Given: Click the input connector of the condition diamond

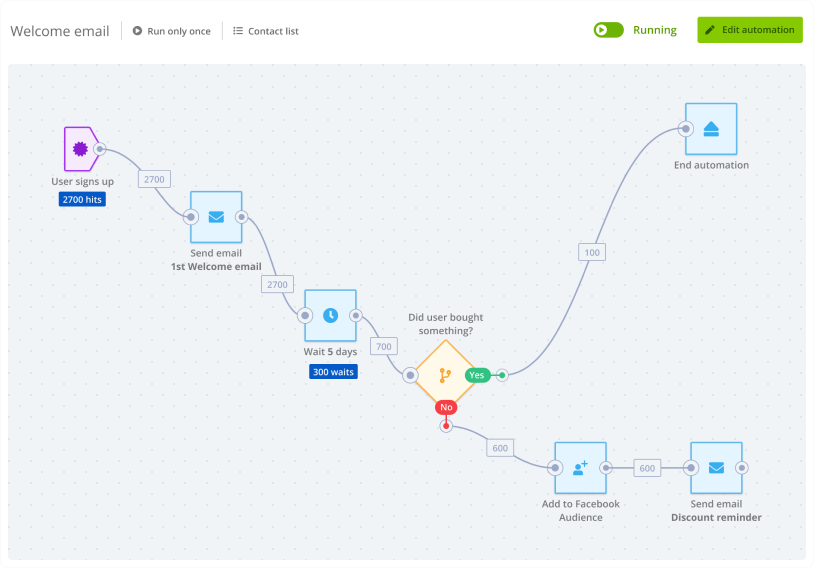Looking at the screenshot, I should (x=410, y=375).
